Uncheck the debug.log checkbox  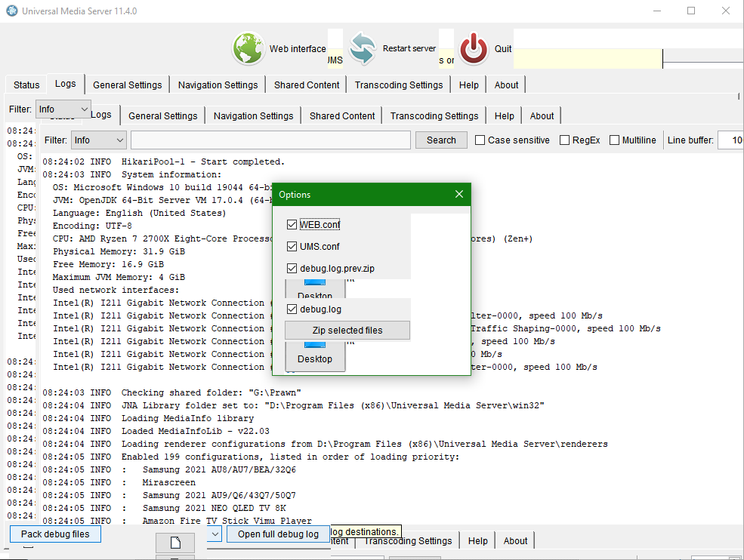(x=292, y=309)
